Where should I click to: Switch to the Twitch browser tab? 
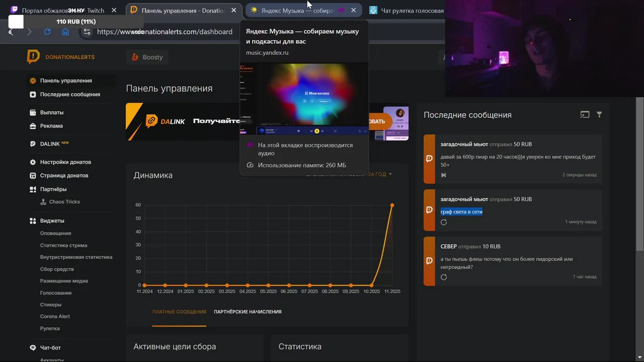[x=63, y=10]
